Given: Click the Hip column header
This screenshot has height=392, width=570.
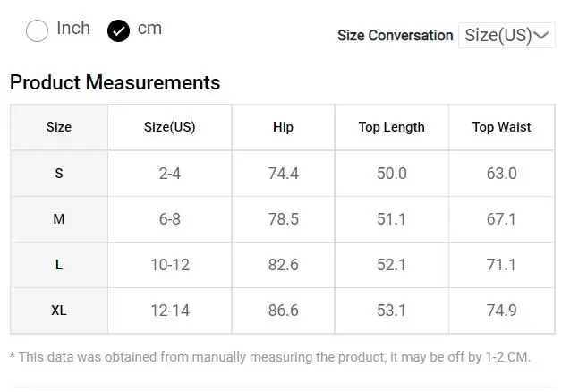Looking at the screenshot, I should click(283, 127).
